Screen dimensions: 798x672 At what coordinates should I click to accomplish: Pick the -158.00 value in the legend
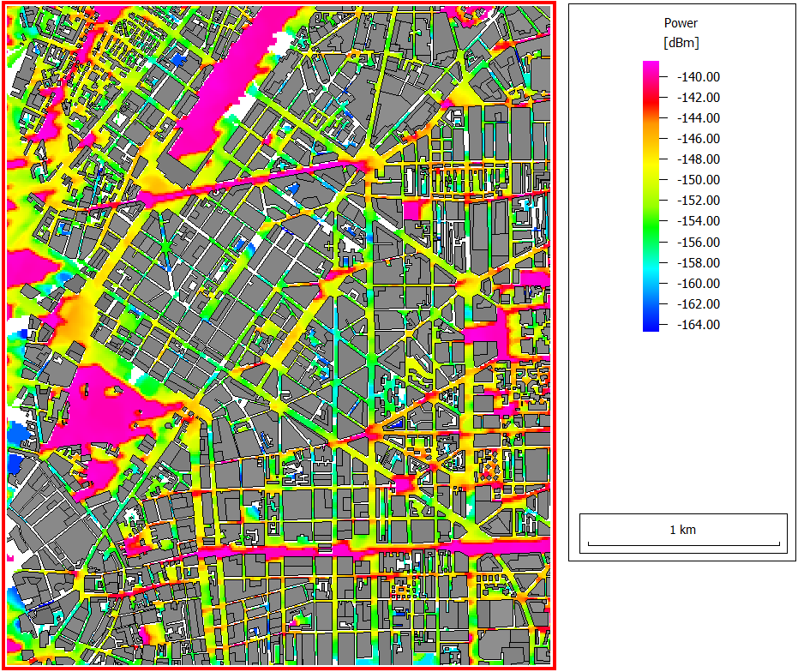coord(698,263)
